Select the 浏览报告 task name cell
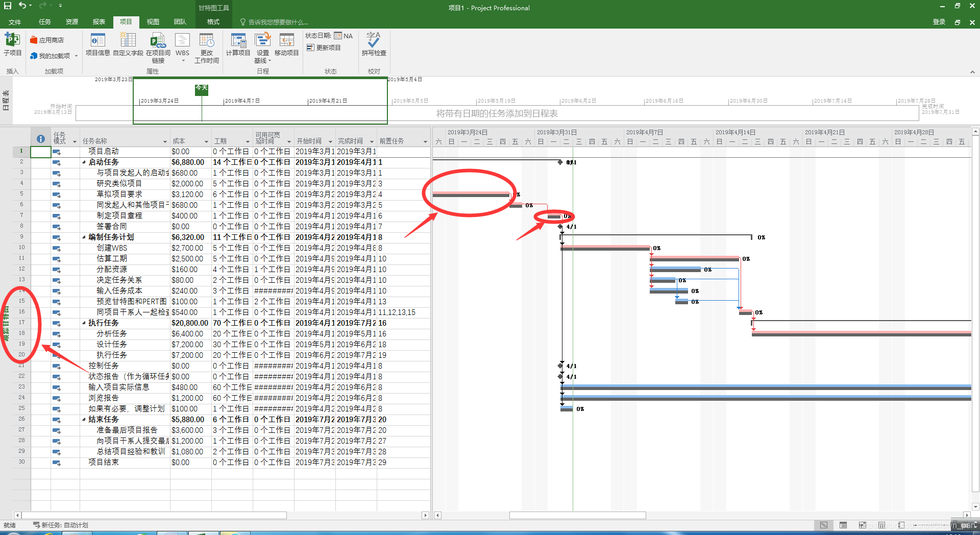This screenshot has height=535, width=980. coord(125,398)
